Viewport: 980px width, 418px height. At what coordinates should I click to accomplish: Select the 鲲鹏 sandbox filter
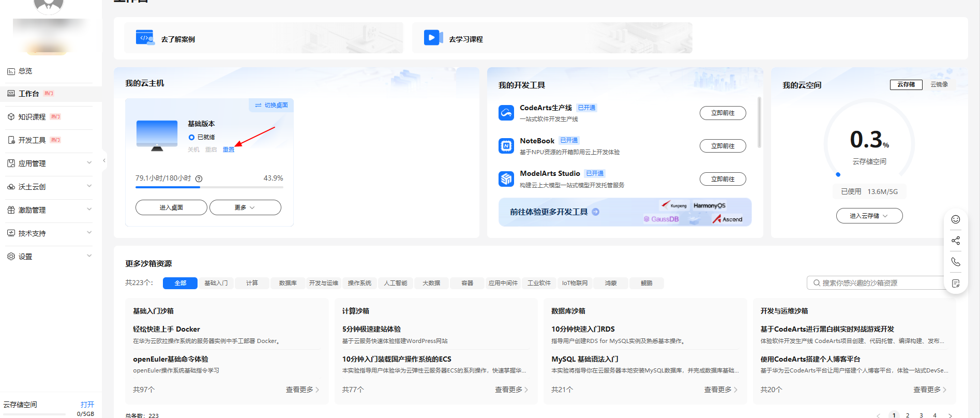pos(646,283)
